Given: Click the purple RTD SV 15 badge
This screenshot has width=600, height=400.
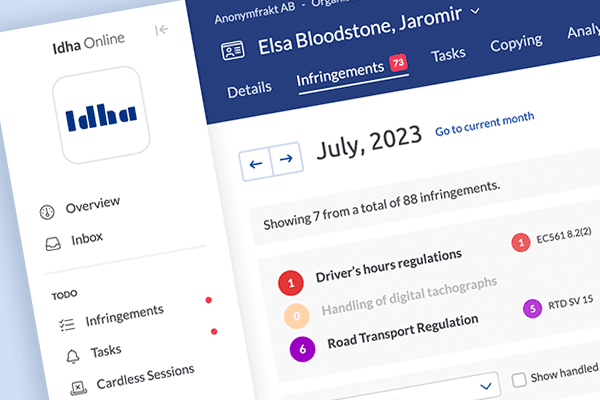Looking at the screenshot, I should pyautogui.click(x=530, y=308).
